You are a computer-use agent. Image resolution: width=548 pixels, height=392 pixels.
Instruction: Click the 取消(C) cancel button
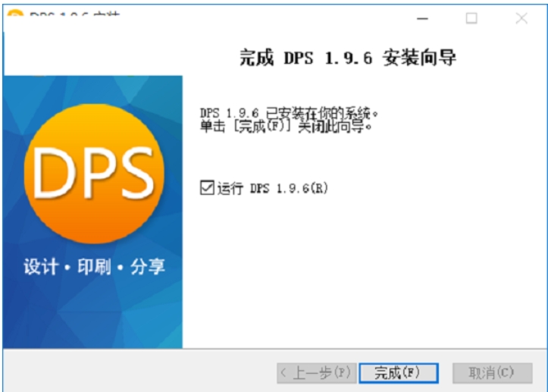492,373
